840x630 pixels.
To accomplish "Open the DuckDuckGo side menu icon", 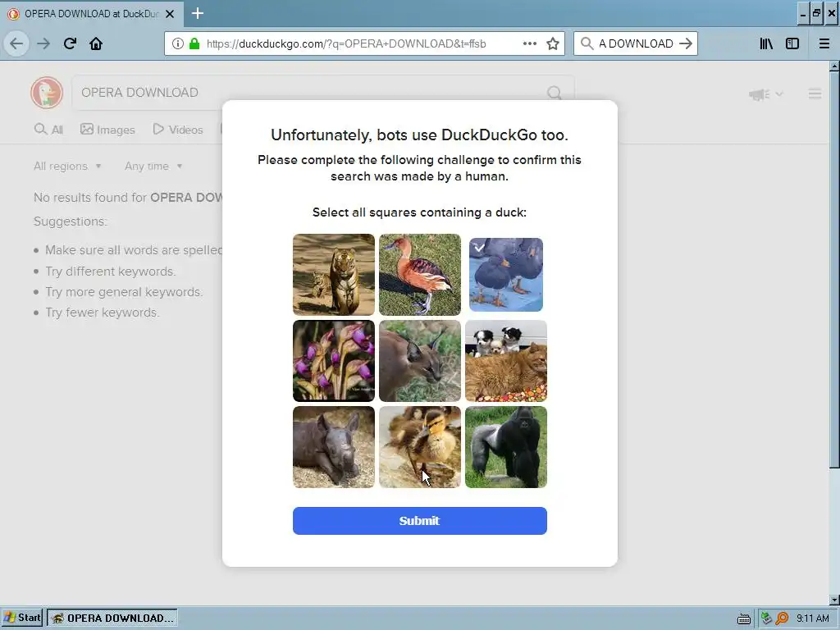I will point(815,94).
